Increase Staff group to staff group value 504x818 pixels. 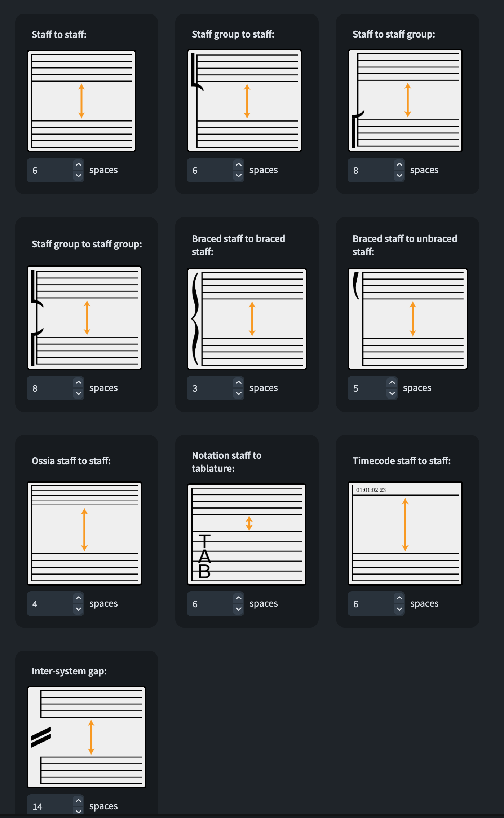tap(78, 383)
